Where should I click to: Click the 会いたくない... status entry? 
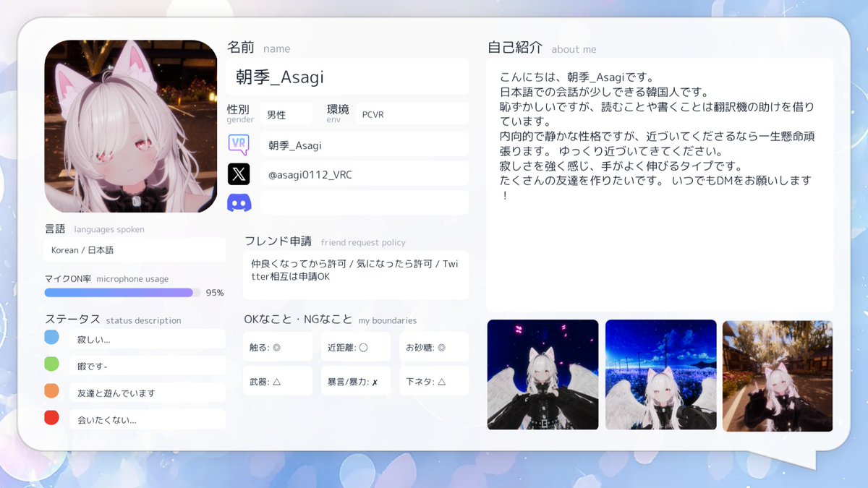tap(148, 419)
